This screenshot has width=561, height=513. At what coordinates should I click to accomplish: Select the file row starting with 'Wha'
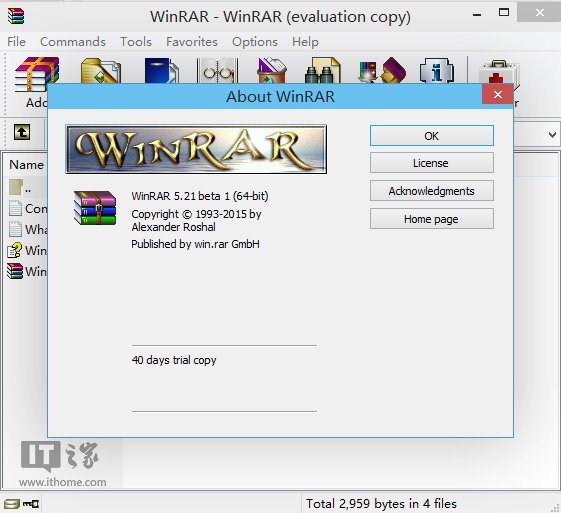[28, 229]
